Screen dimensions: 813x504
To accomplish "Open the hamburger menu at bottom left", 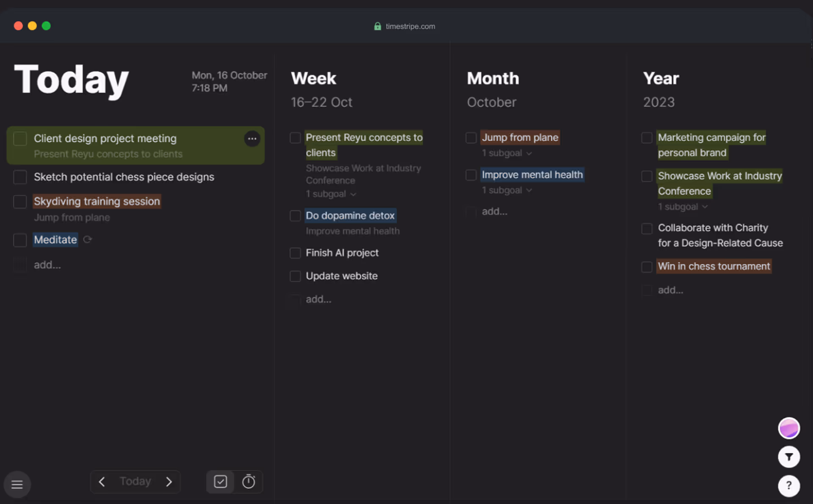I will click(17, 484).
